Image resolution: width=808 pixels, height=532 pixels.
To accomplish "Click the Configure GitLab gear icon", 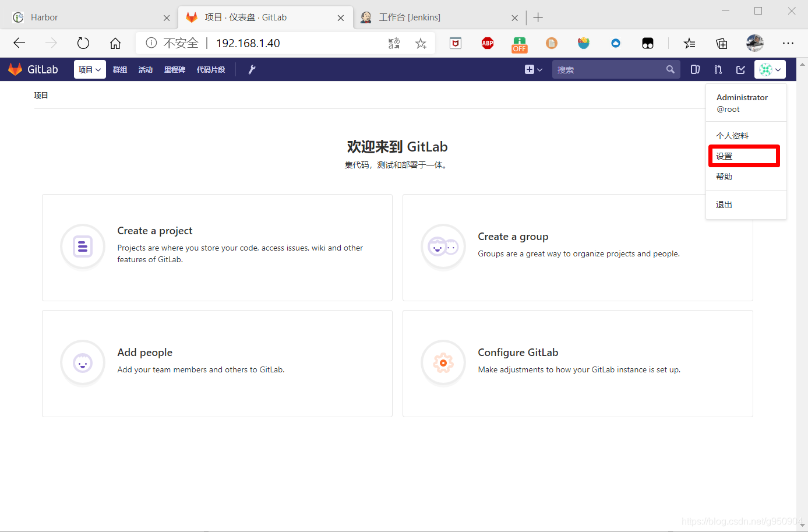I will 443,363.
